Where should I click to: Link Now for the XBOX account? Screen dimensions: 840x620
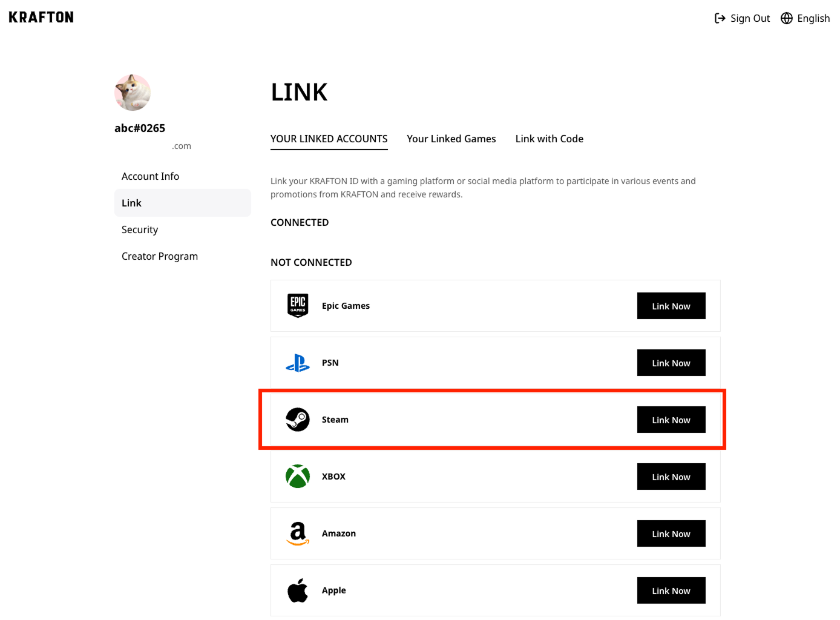coord(671,477)
